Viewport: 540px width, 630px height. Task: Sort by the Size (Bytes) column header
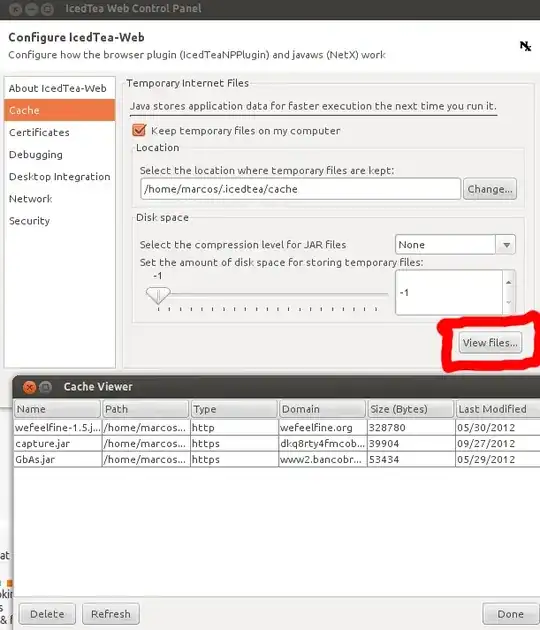pyautogui.click(x=410, y=409)
